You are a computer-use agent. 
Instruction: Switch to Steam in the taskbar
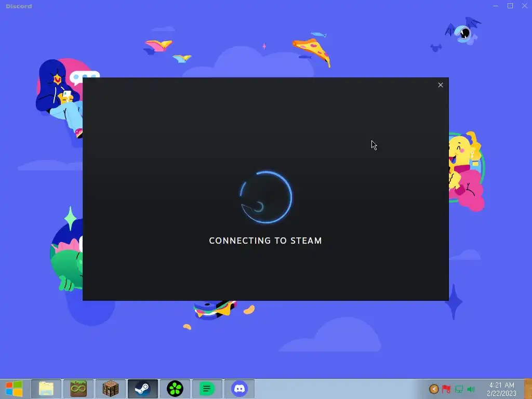coord(143,389)
